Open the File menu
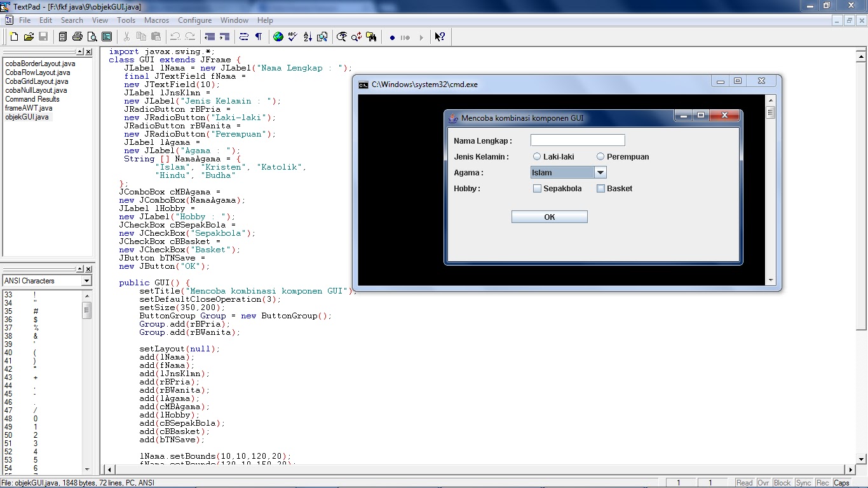This screenshot has height=488, width=868. point(25,20)
